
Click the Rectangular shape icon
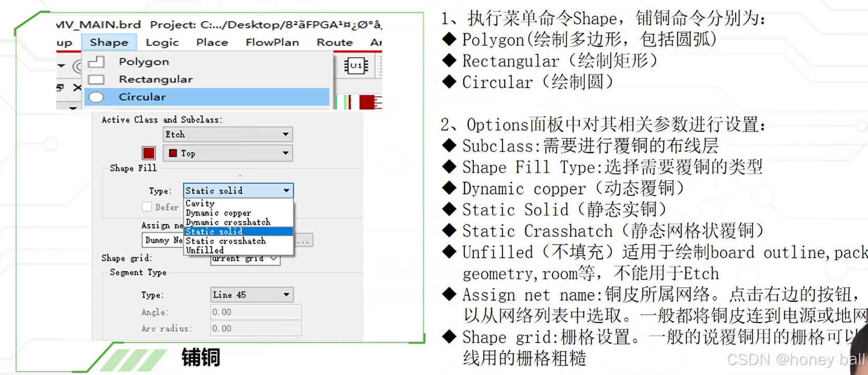point(96,80)
